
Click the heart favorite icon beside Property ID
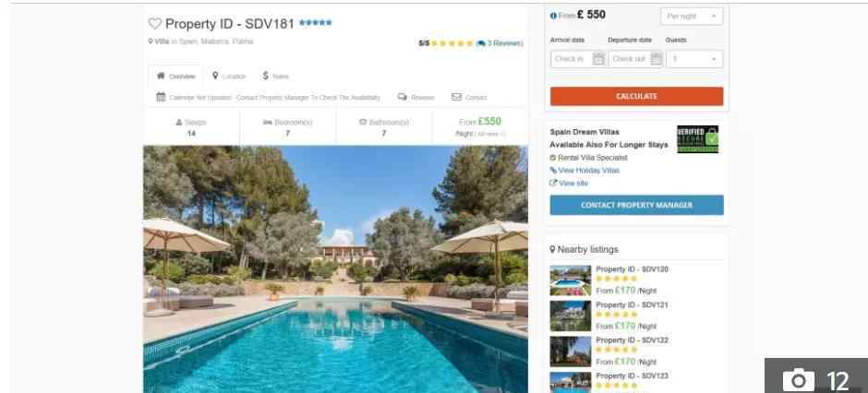tap(154, 23)
